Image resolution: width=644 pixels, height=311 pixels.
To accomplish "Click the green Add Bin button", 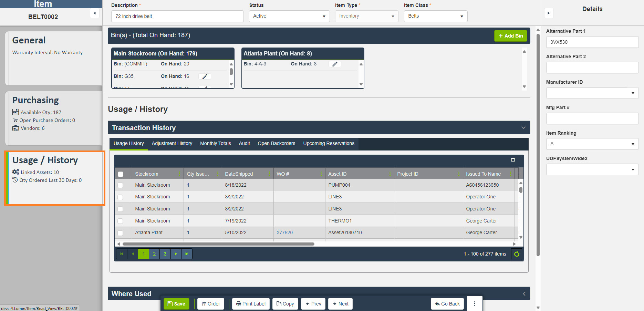I will point(510,36).
